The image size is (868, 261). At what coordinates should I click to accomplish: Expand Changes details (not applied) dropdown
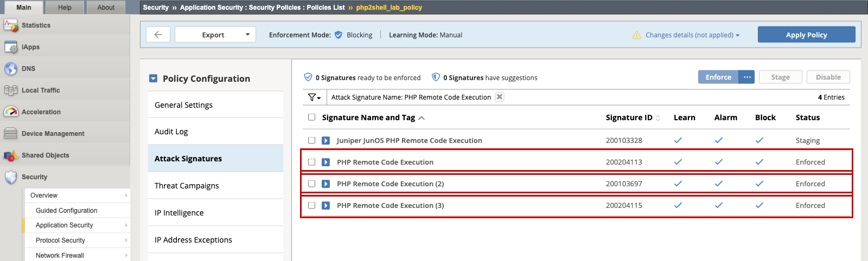point(686,35)
